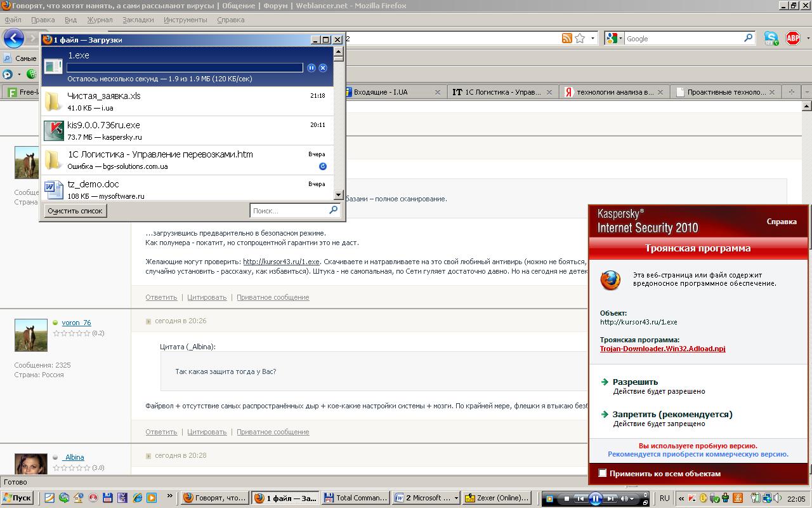
Task: Click the search magnifier in Downloads window
Action: (x=333, y=210)
